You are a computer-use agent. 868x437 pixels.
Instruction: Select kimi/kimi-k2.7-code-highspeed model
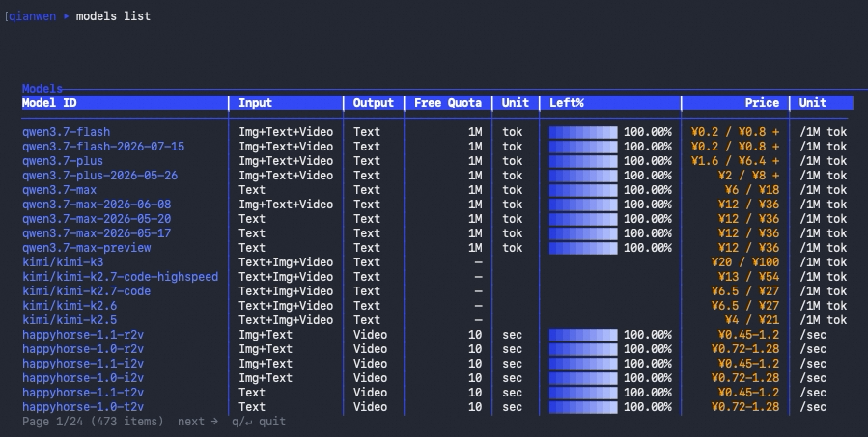[x=120, y=277]
